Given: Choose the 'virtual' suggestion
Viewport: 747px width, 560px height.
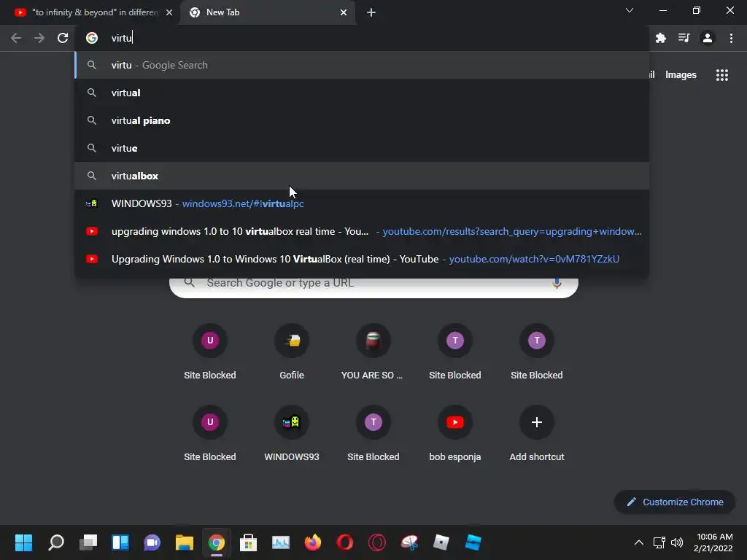Looking at the screenshot, I should [362, 93].
